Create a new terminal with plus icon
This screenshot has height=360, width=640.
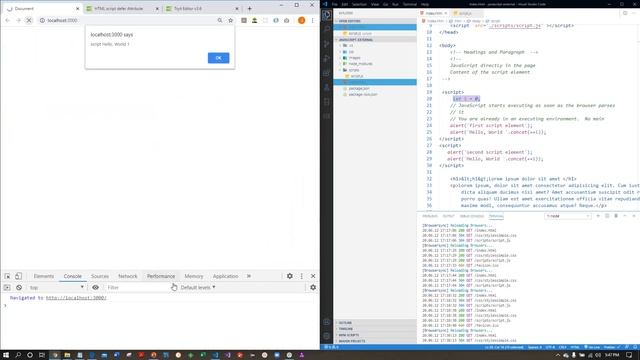[x=598, y=216]
